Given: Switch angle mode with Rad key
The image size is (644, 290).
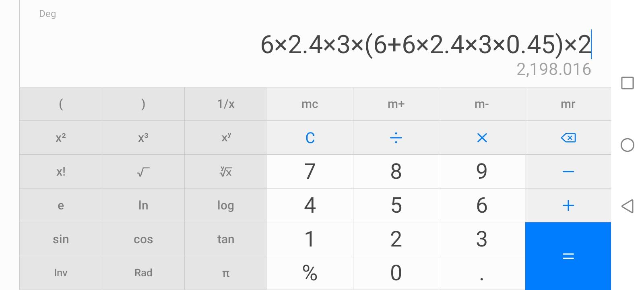Looking at the screenshot, I should point(143,273).
